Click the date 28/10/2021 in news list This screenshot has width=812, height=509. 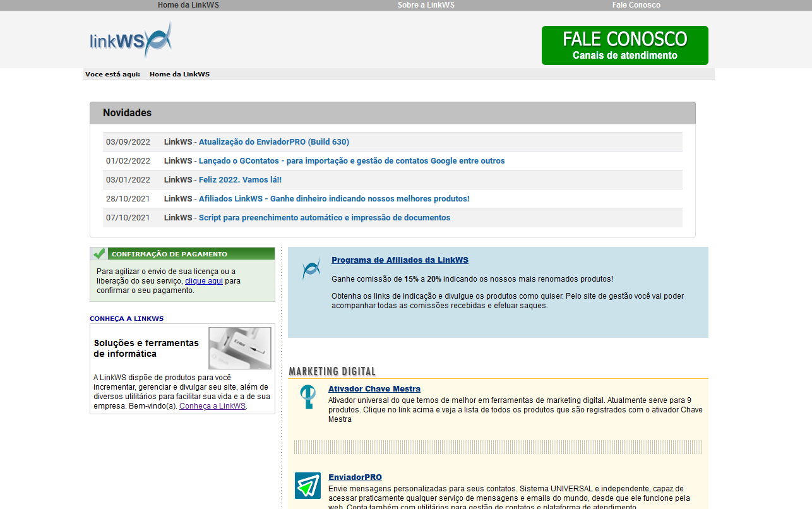[128, 199]
